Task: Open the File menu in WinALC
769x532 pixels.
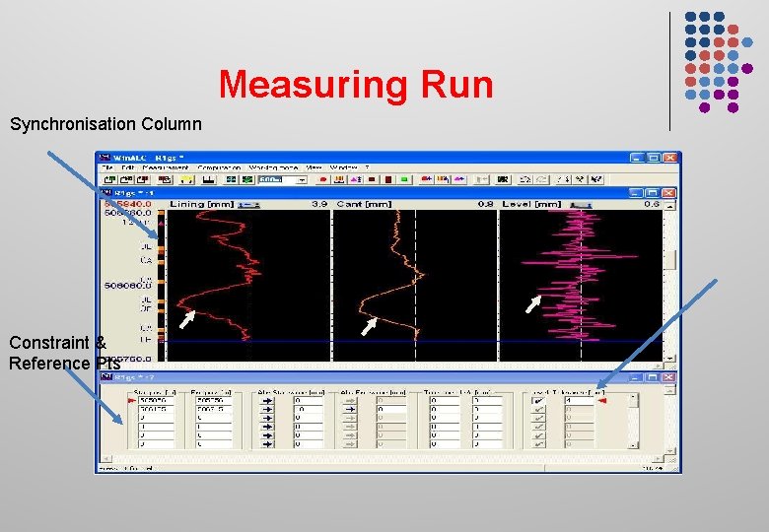Action: 106,168
